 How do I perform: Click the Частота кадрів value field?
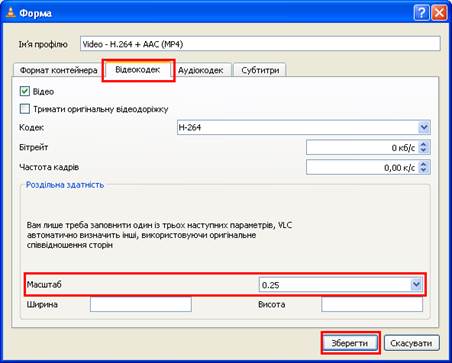pos(362,167)
